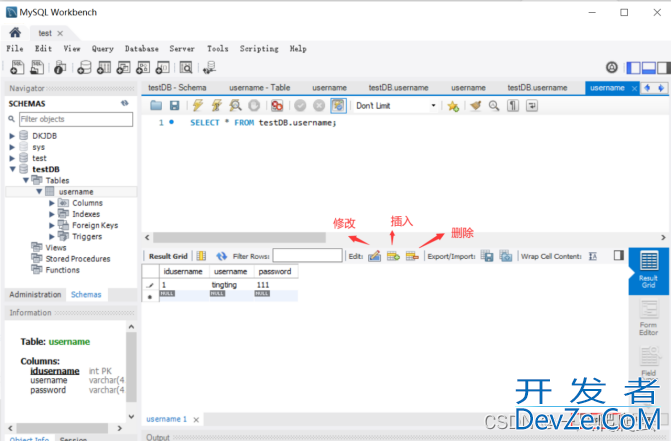Open SQL script file icon
This screenshot has height=441, width=671.
click(x=37, y=68)
